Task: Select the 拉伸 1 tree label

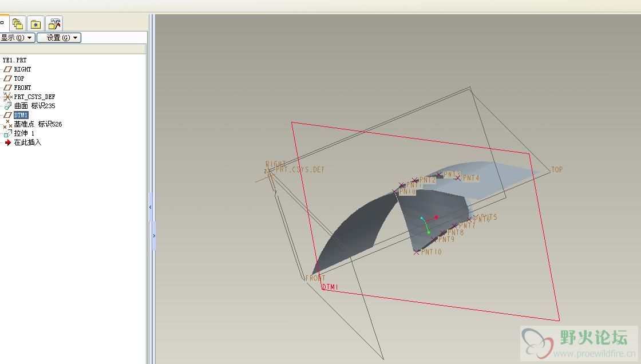Action: coord(24,133)
